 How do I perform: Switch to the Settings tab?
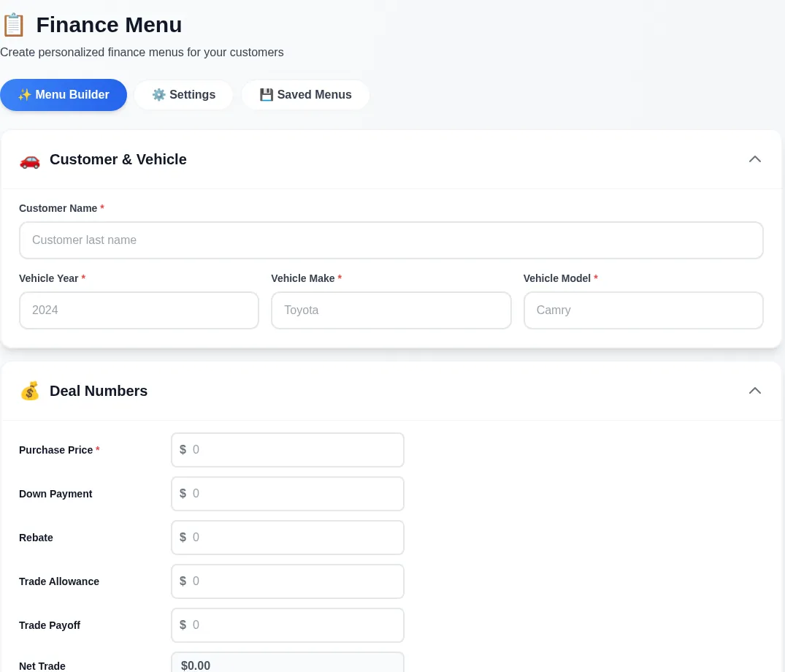[x=184, y=95]
